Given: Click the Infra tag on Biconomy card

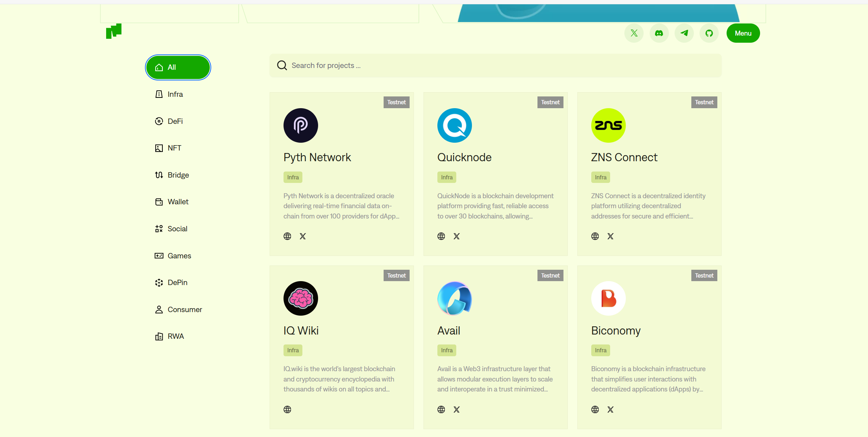Looking at the screenshot, I should [x=601, y=351].
